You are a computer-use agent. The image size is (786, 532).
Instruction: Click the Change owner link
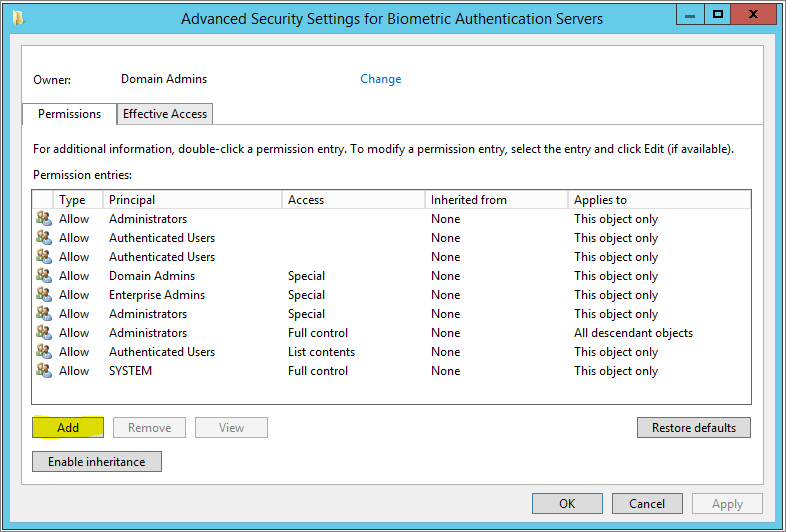point(381,79)
